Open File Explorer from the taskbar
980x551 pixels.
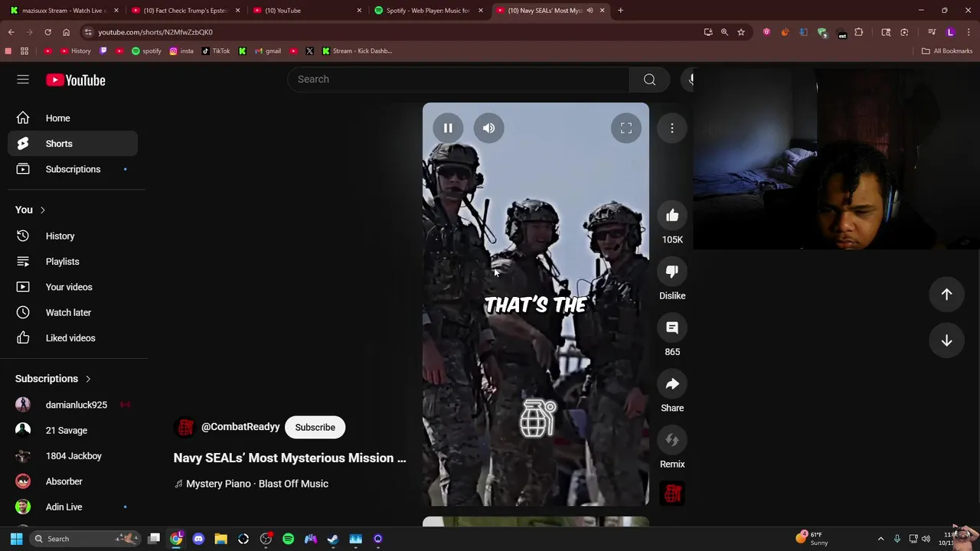pyautogui.click(x=220, y=539)
